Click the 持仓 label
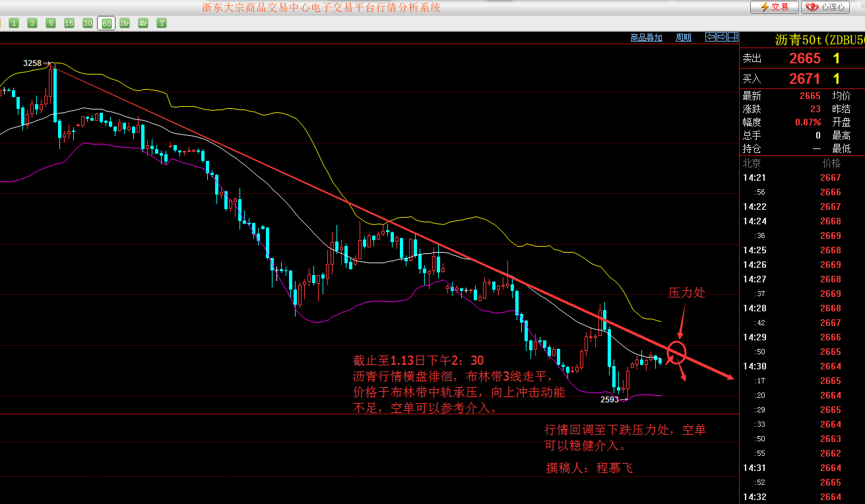Image resolution: width=865 pixels, height=504 pixels. point(752,148)
